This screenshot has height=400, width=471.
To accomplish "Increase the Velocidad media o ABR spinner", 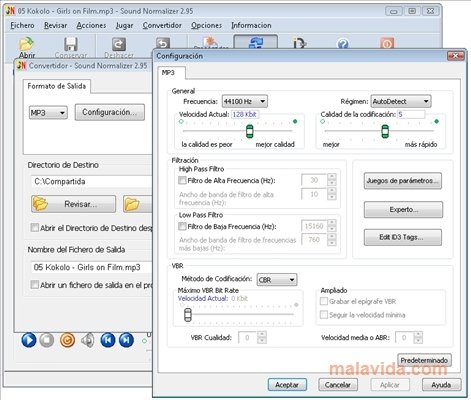I will click(418, 334).
